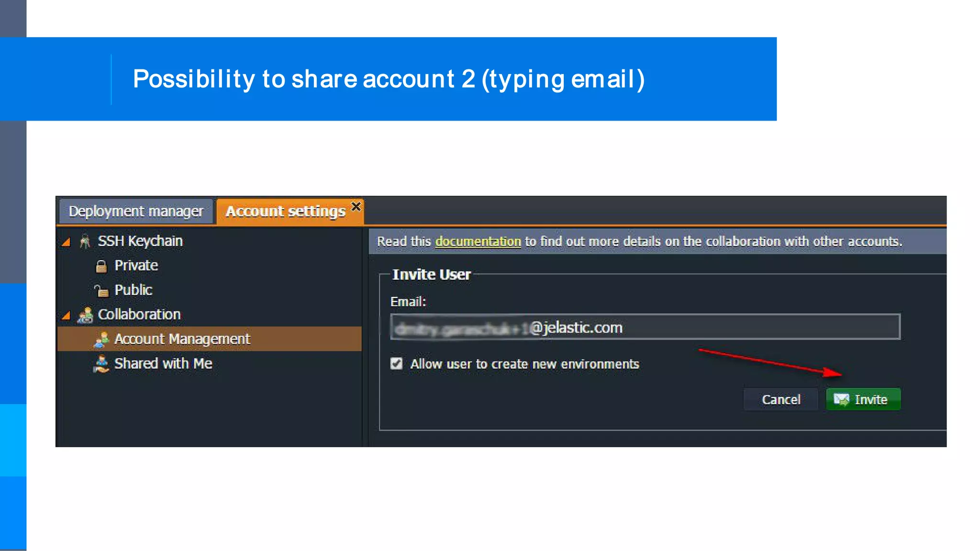
Task: Click the Public unlocked lock icon
Action: [x=101, y=290]
